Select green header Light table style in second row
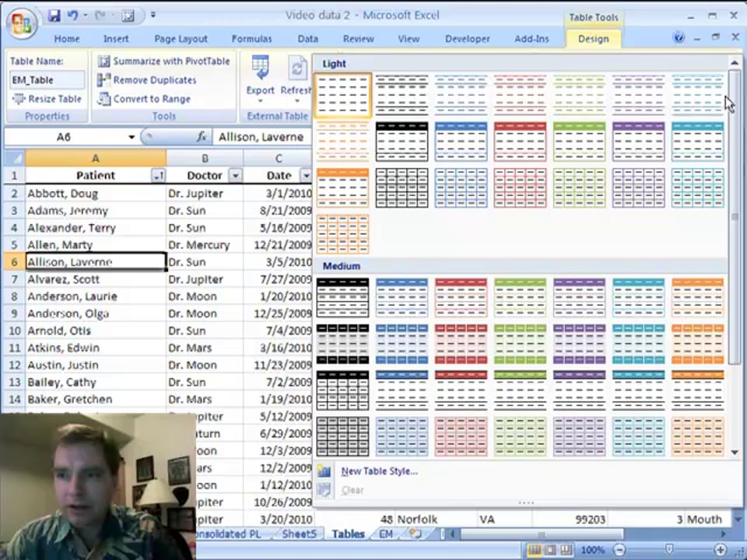Screen dimensions: 747x560 point(579,142)
